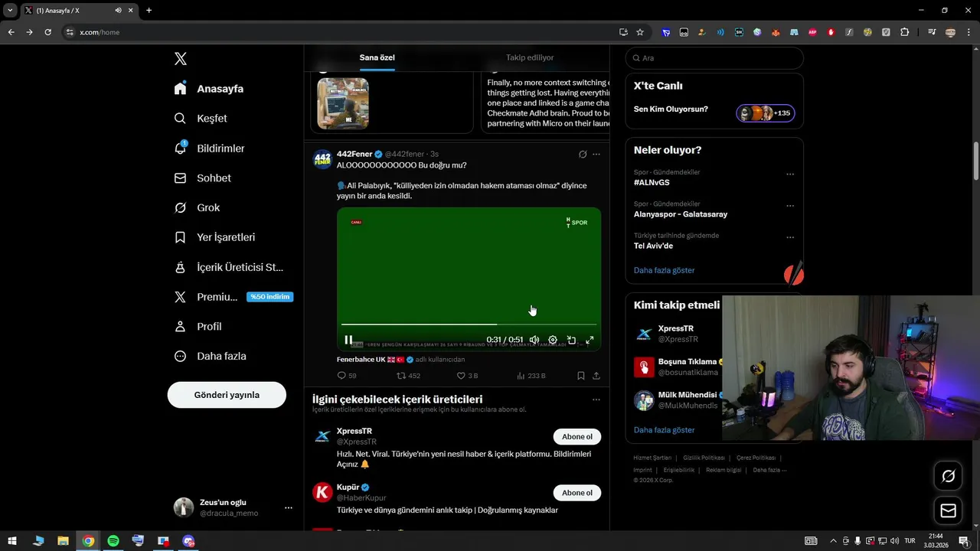This screenshot has height=551, width=980.
Task: Open account menu dots for Zeus'un oglu
Action: [x=289, y=507]
